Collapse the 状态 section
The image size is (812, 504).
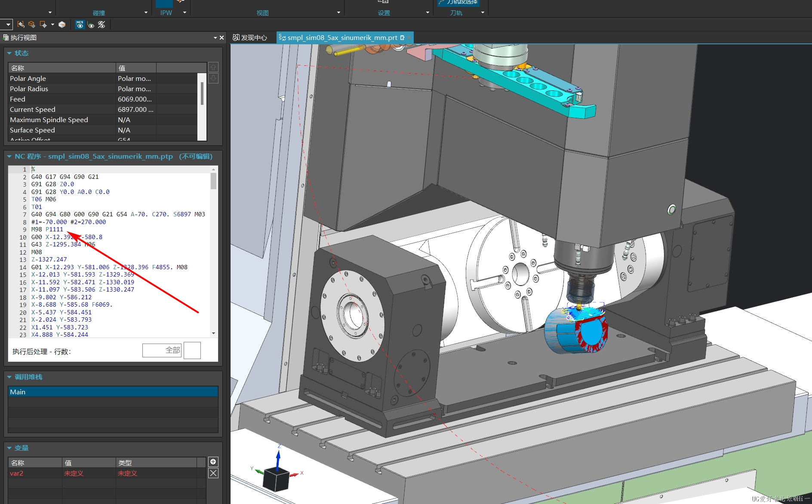click(9, 53)
